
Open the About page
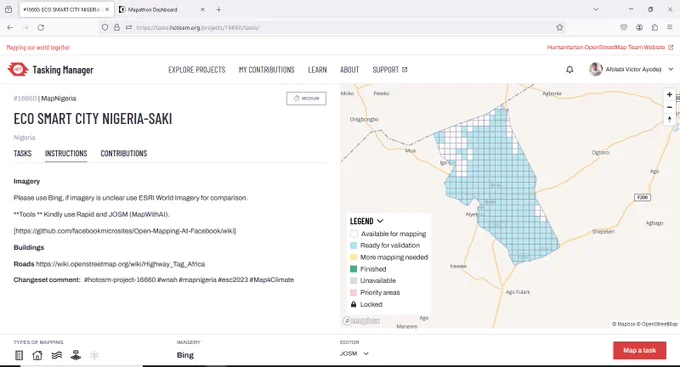pyautogui.click(x=350, y=69)
